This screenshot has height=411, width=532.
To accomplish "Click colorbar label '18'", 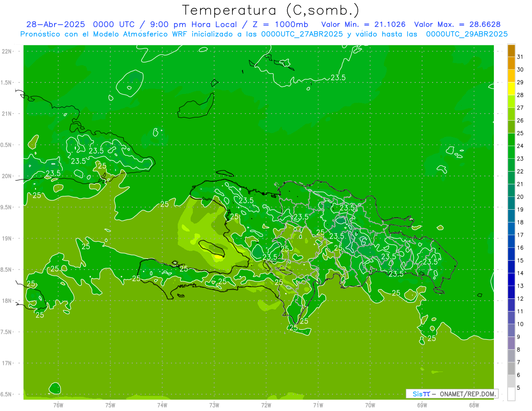I will (520, 223).
